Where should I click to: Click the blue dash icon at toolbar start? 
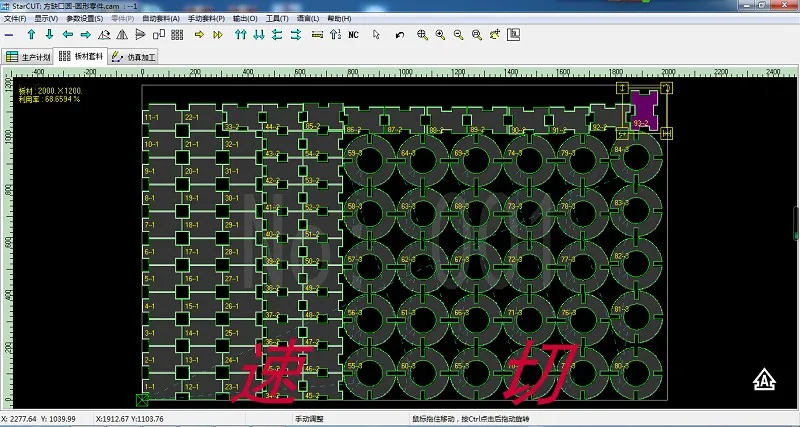coord(9,34)
